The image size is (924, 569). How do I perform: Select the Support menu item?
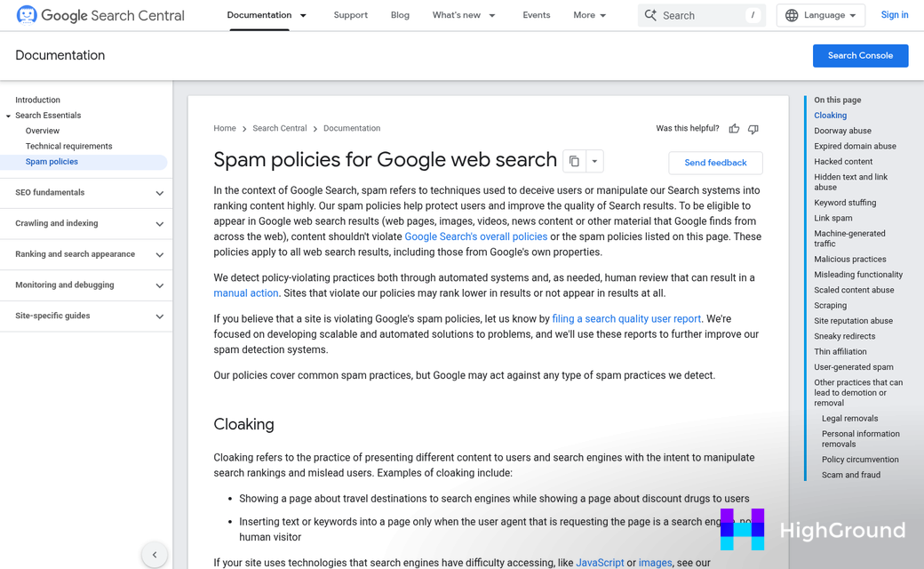(350, 15)
